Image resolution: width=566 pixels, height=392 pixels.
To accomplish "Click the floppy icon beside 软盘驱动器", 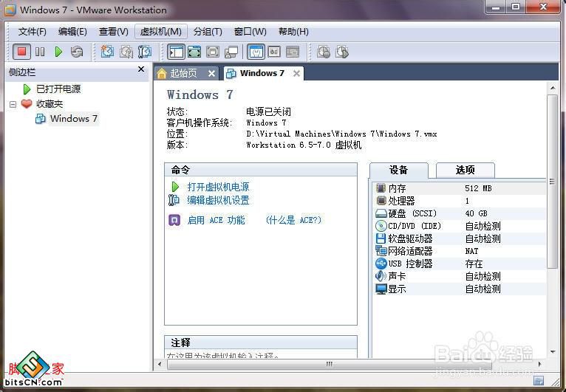I will [381, 238].
